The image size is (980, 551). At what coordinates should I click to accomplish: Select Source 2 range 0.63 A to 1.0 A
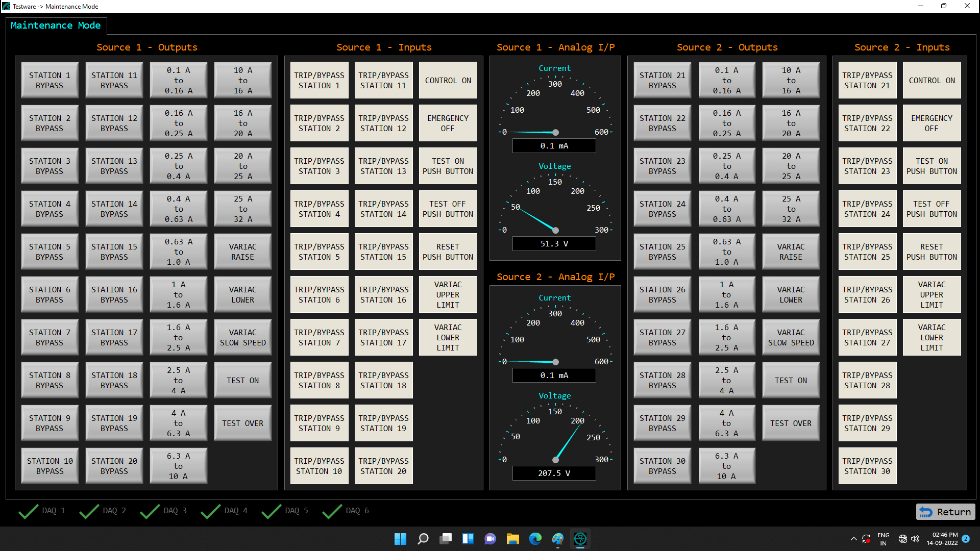coord(726,252)
